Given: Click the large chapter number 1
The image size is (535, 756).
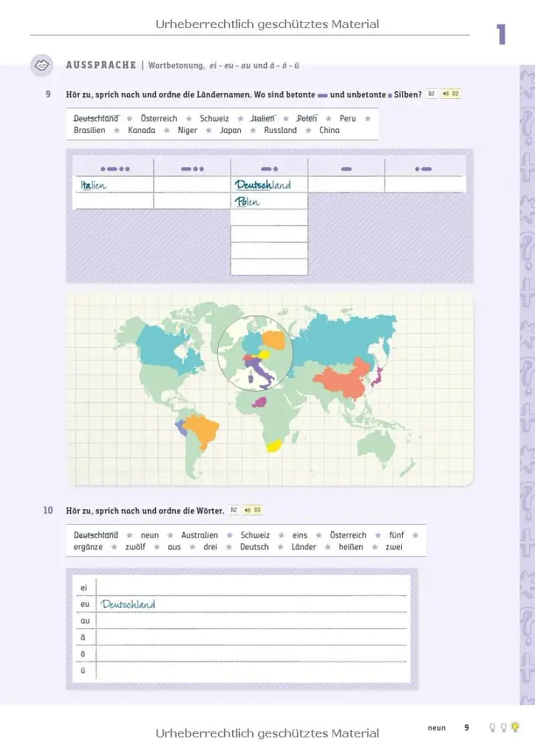Looking at the screenshot, I should pos(501,34).
